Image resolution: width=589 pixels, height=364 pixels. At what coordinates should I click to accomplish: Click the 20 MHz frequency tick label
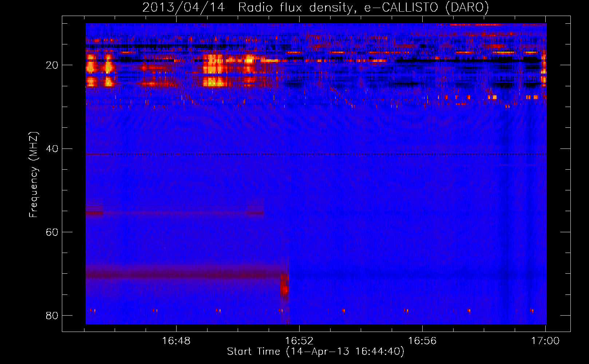pos(52,65)
